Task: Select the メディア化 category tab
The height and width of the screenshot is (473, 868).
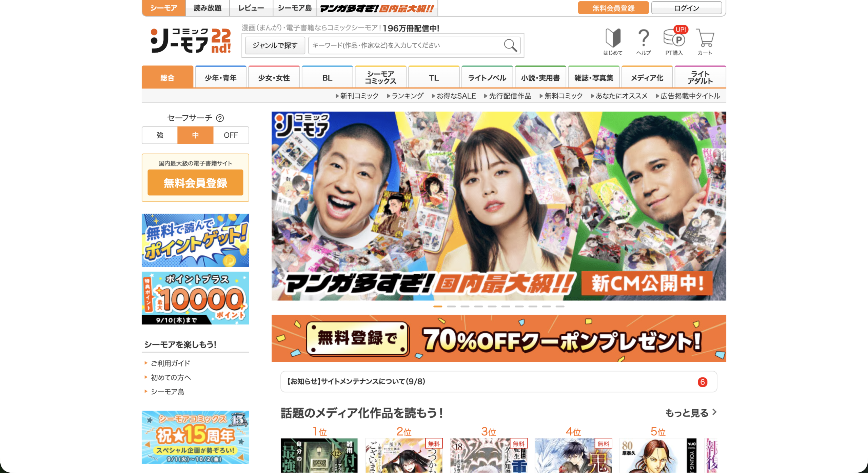Action: [x=647, y=77]
